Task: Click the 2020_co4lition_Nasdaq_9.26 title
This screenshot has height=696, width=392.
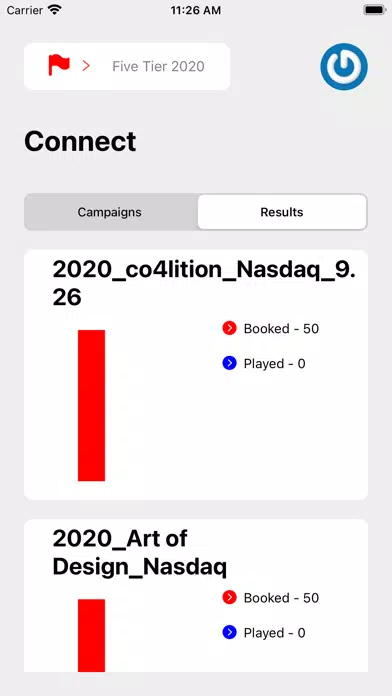Action: pos(204,283)
